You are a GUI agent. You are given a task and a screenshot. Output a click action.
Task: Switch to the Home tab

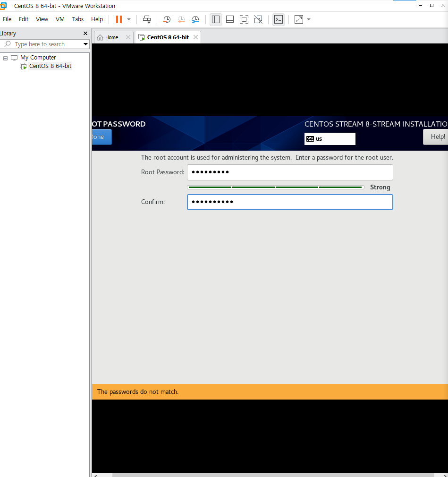pos(111,37)
